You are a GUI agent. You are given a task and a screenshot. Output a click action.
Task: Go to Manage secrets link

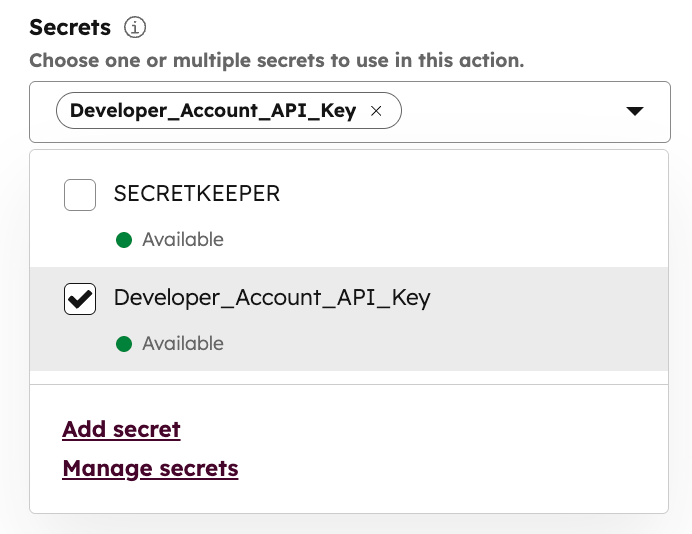point(150,468)
